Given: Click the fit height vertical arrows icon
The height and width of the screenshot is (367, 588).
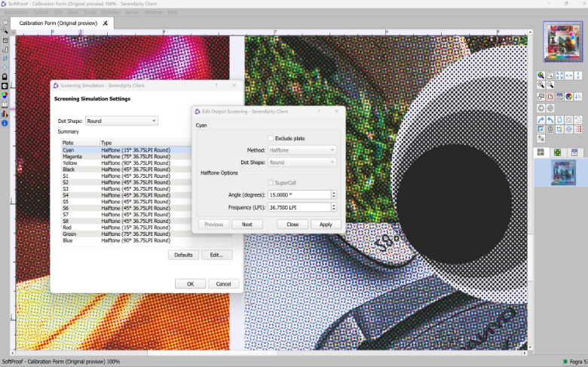Looking at the screenshot, I should (x=578, y=75).
